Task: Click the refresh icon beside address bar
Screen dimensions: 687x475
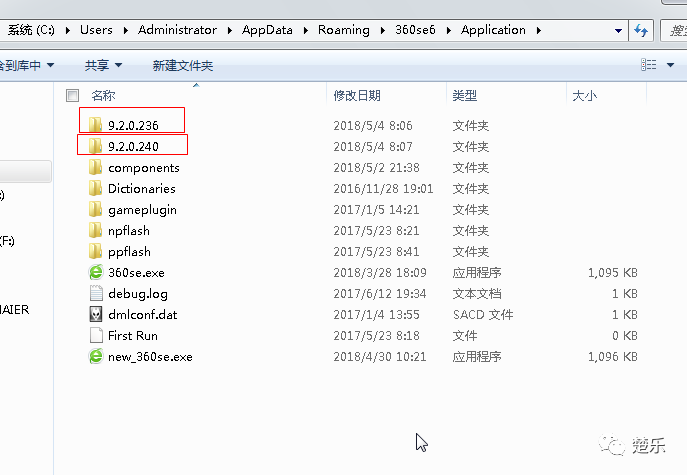Action: 641,30
